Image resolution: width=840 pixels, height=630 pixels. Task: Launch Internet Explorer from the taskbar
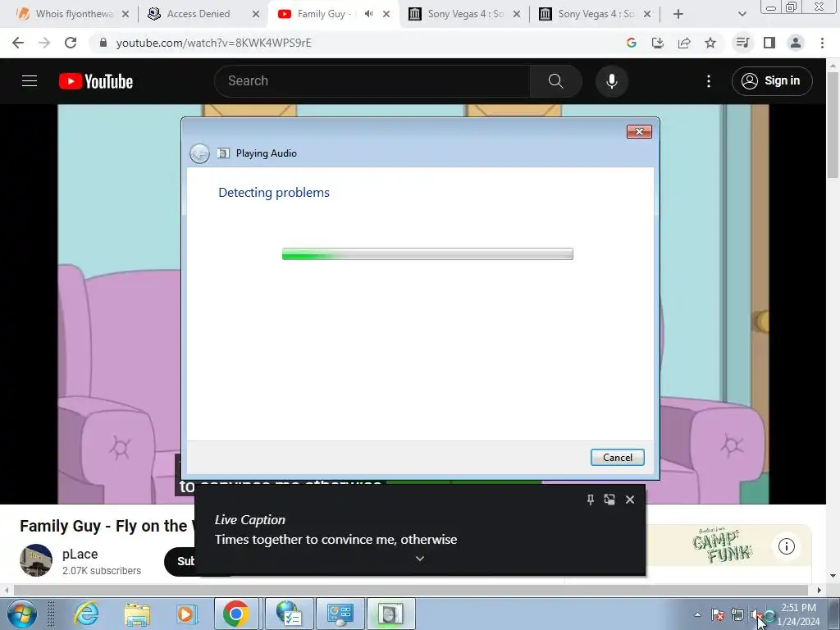(86, 614)
